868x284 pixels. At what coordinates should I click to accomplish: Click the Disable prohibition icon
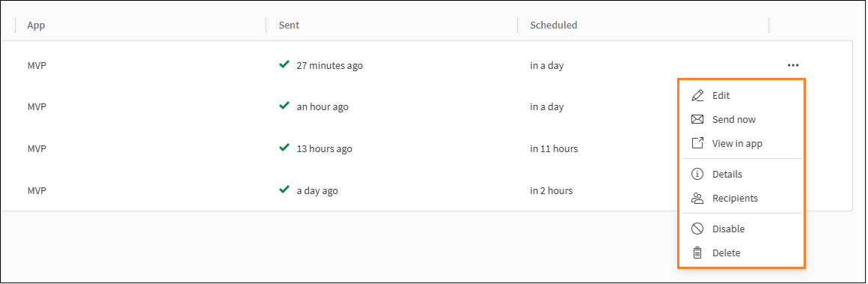coord(697,229)
